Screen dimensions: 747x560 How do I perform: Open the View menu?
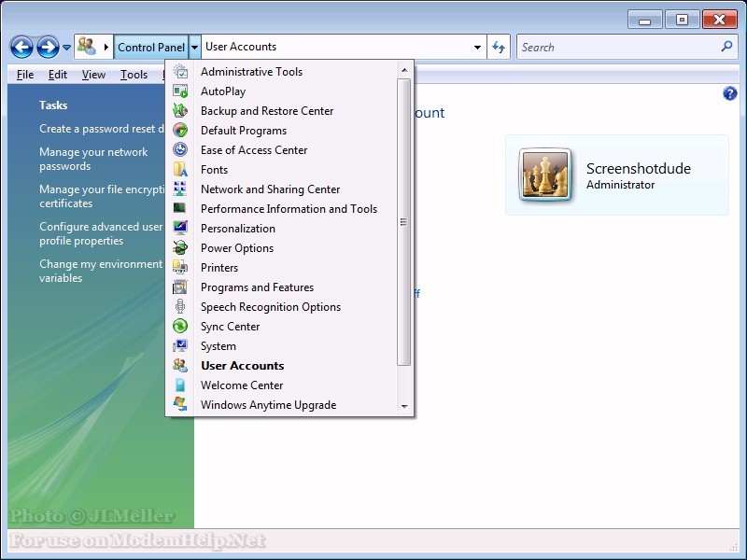93,75
